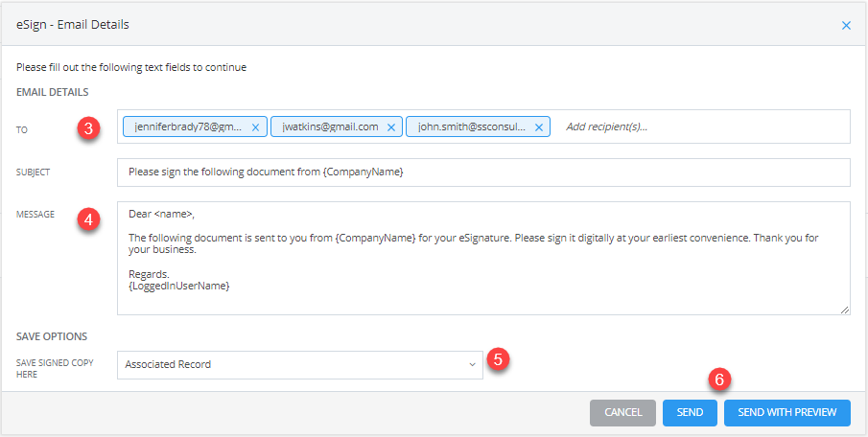This screenshot has height=437, width=868.
Task: Click the Send button
Action: point(690,413)
